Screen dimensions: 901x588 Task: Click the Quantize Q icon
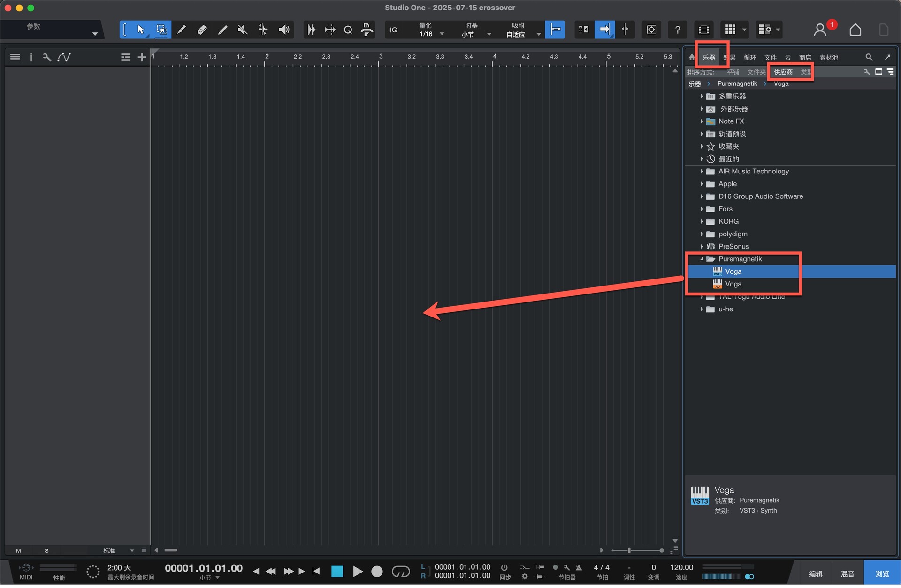348,30
